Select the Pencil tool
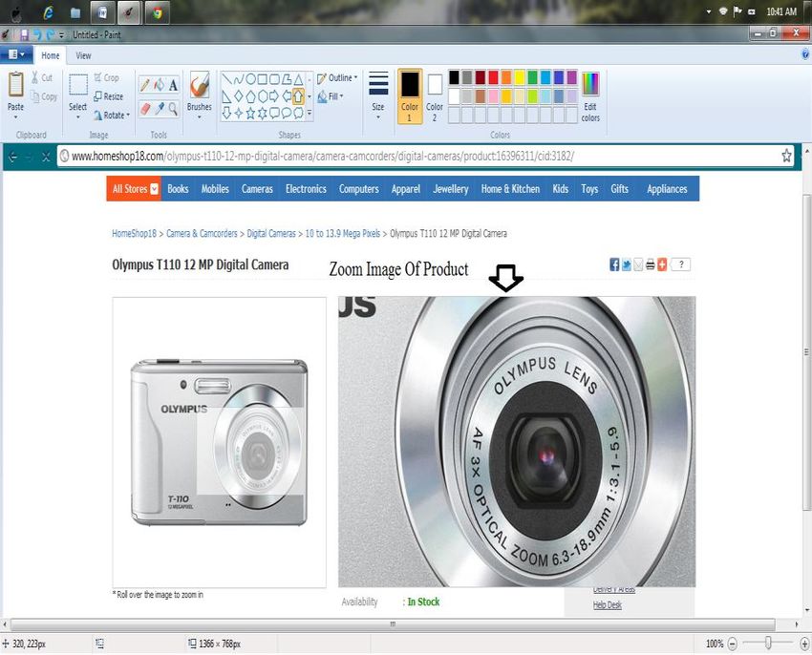The height and width of the screenshot is (655, 812). click(x=145, y=85)
